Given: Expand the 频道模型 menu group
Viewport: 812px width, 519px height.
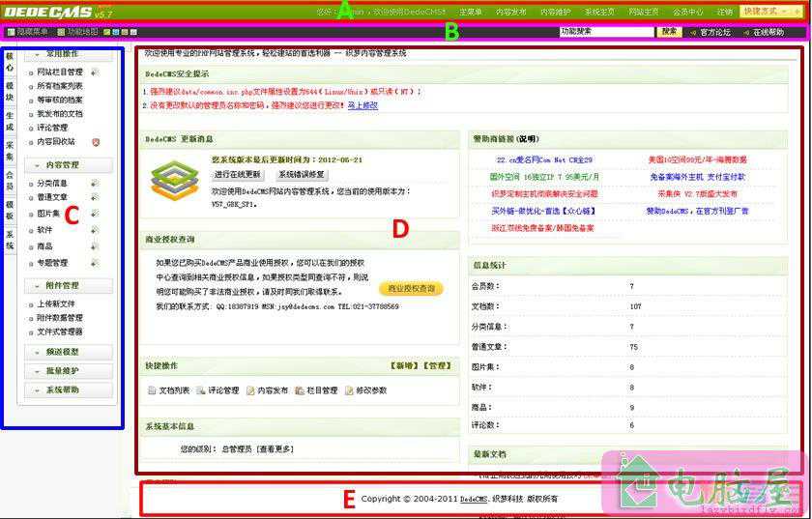Looking at the screenshot, I should [x=69, y=352].
